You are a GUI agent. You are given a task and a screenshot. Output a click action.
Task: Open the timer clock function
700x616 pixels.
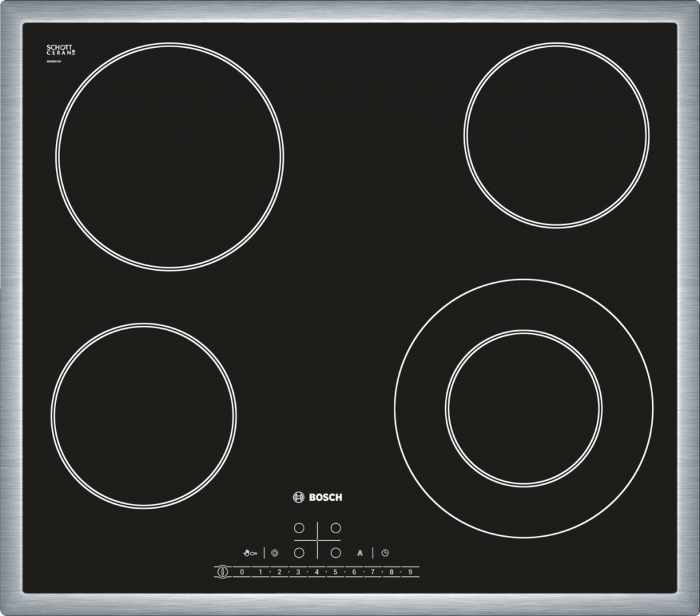pos(385,552)
